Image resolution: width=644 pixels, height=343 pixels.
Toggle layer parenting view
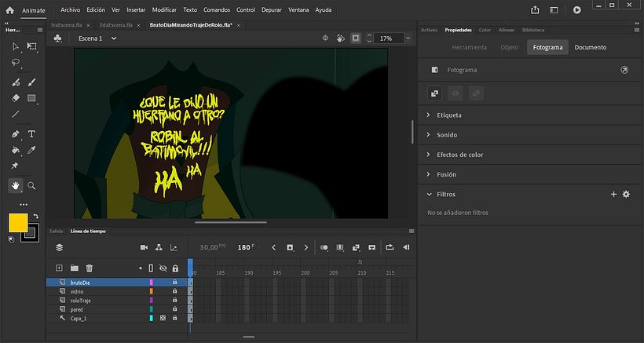point(159,247)
